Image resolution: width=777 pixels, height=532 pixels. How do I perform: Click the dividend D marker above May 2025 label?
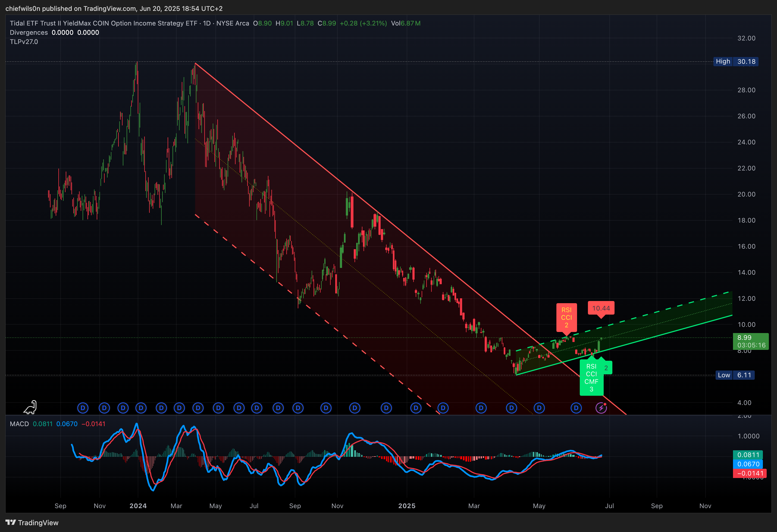539,408
